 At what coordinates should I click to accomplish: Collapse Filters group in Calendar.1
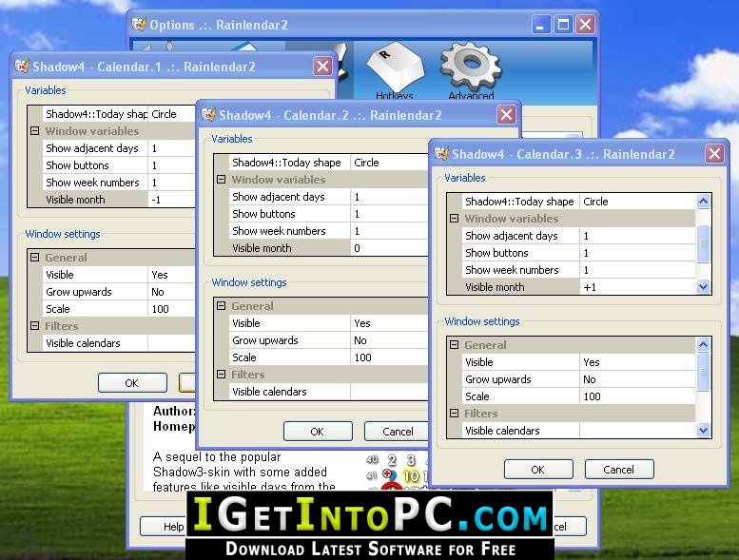pos(35,325)
